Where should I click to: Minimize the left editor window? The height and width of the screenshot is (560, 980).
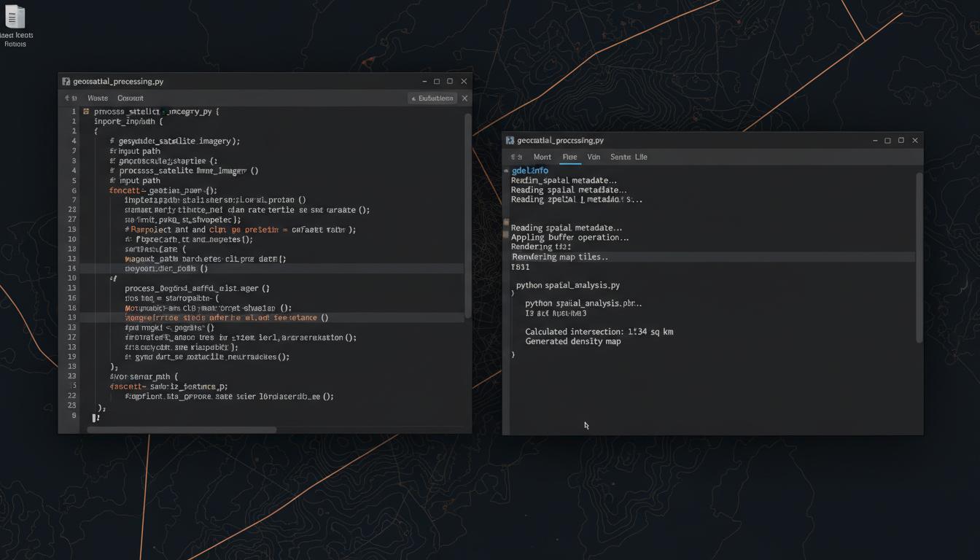[x=424, y=82]
